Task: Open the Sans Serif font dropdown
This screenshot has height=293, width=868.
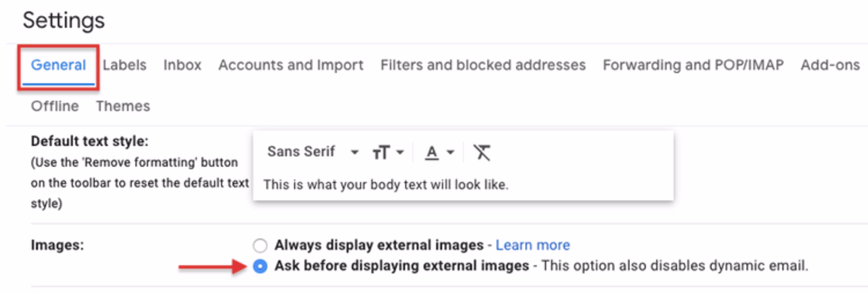Action: pos(312,152)
